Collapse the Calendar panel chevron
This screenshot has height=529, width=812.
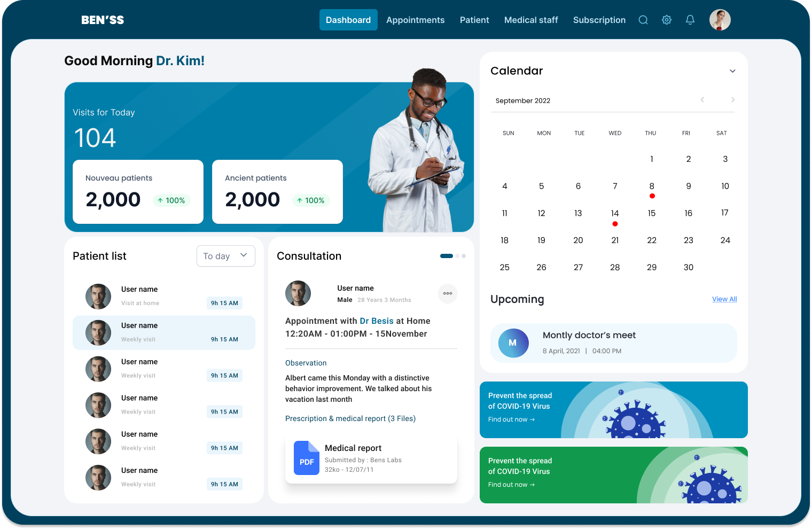tap(732, 71)
